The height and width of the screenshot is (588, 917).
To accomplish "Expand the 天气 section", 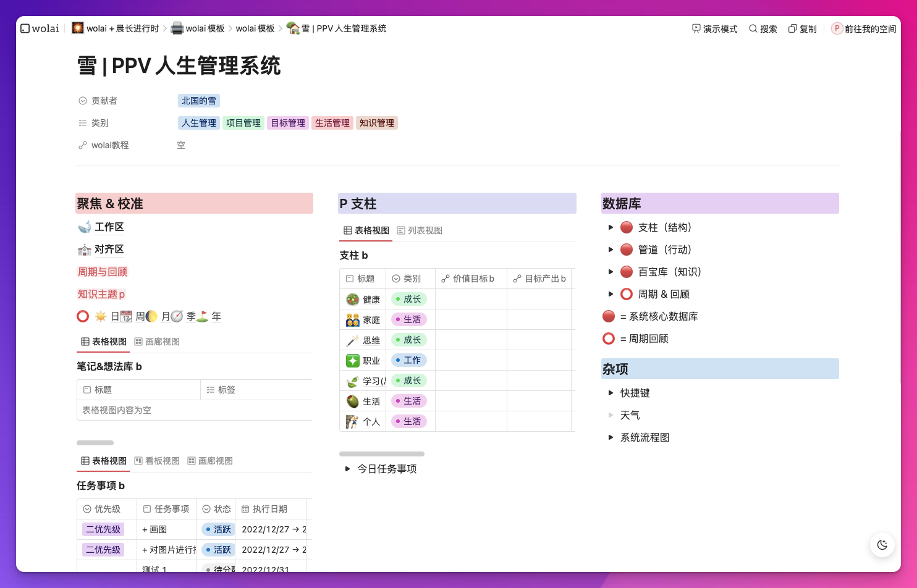I will click(x=611, y=415).
